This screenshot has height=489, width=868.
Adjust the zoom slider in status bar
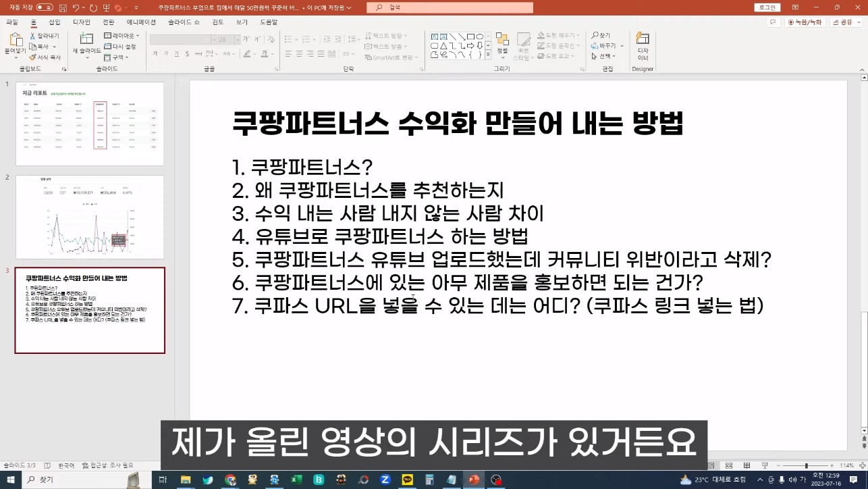[x=805, y=465]
